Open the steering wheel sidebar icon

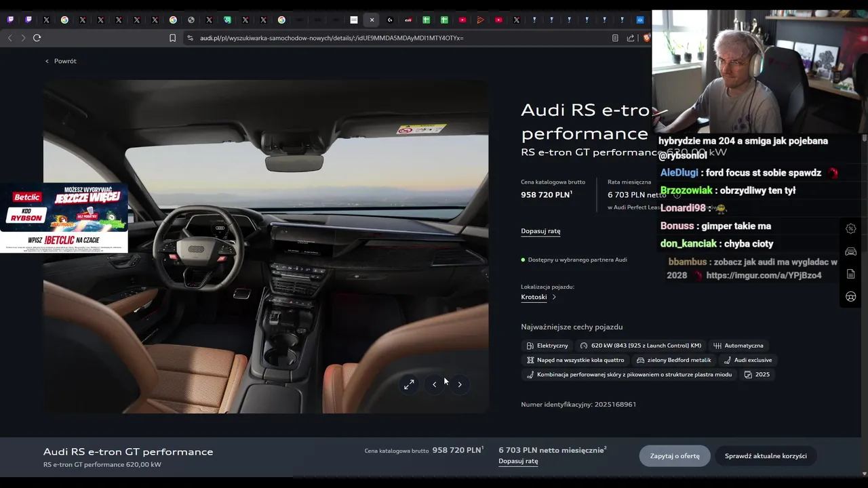[851, 297]
